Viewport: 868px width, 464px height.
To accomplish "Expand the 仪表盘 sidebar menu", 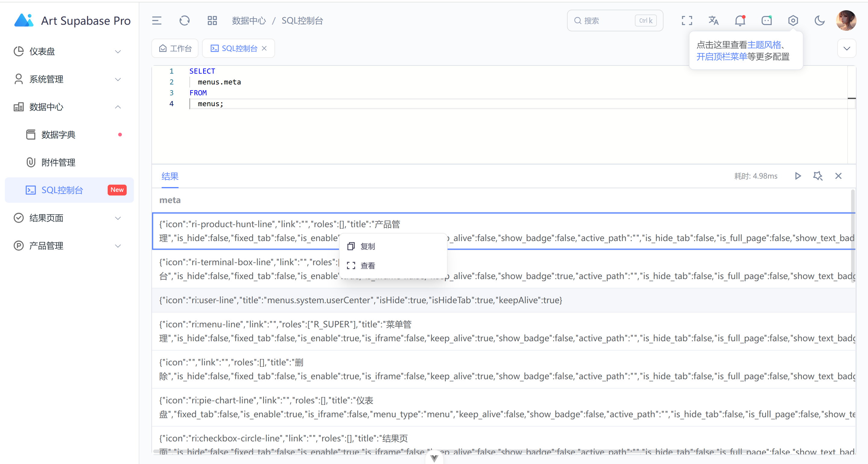I will point(67,52).
